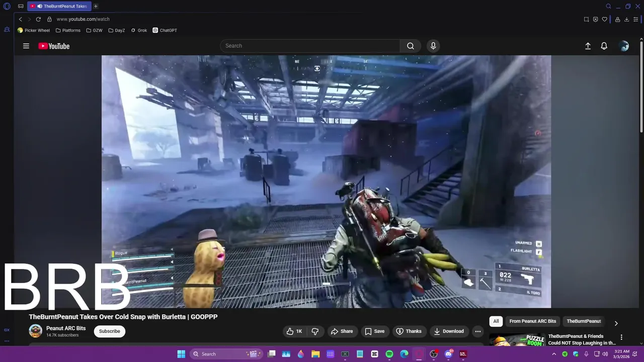The image size is (644, 362).
Task: Open YouTube hamburger guide menu
Action: (x=26, y=46)
